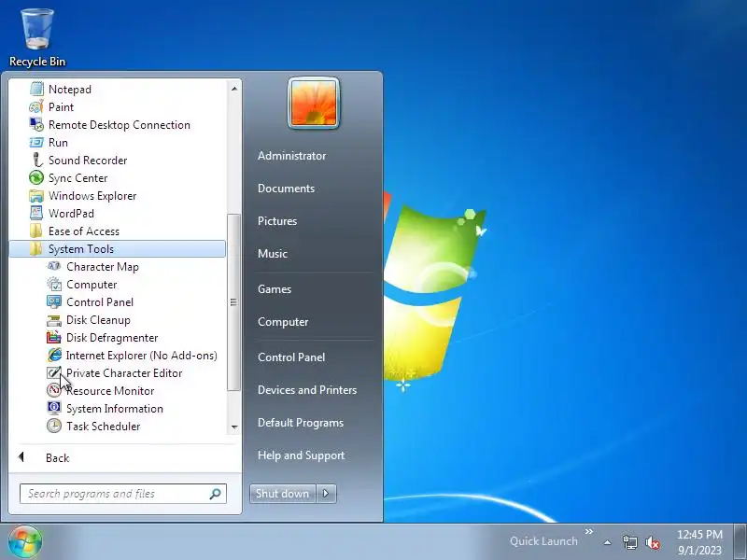This screenshot has height=560, width=747.
Task: Click the network status tray icon
Action: pyautogui.click(x=629, y=542)
